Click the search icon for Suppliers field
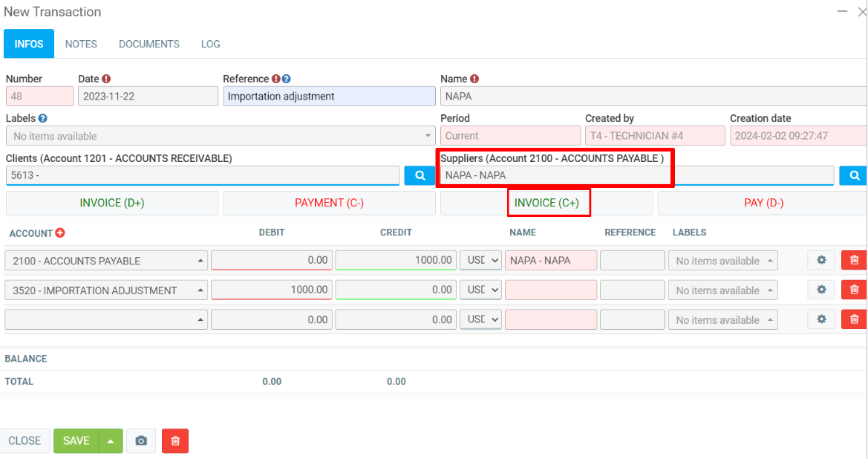 click(854, 175)
